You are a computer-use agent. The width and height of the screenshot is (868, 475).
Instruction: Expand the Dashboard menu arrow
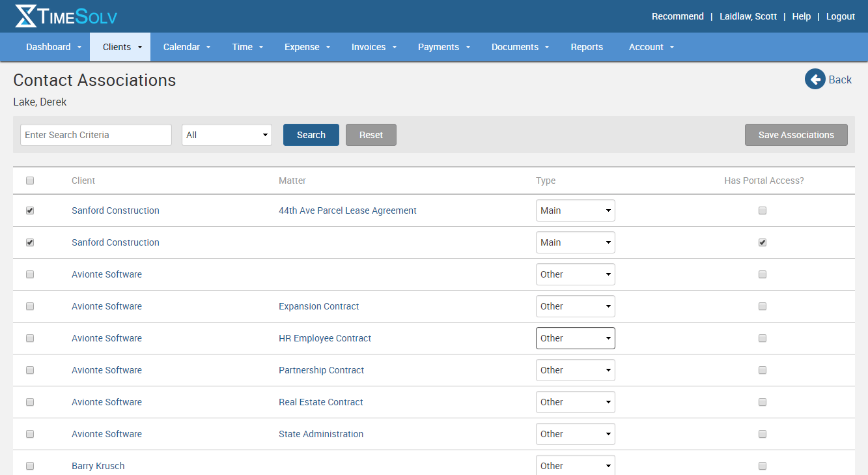click(79, 48)
